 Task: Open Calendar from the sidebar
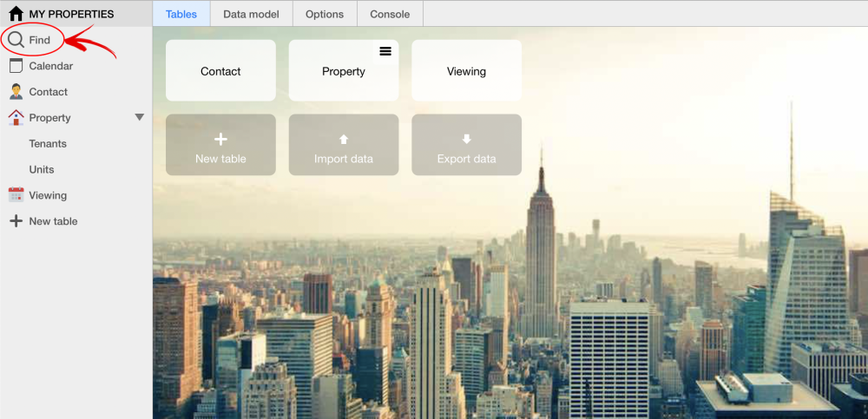[51, 66]
